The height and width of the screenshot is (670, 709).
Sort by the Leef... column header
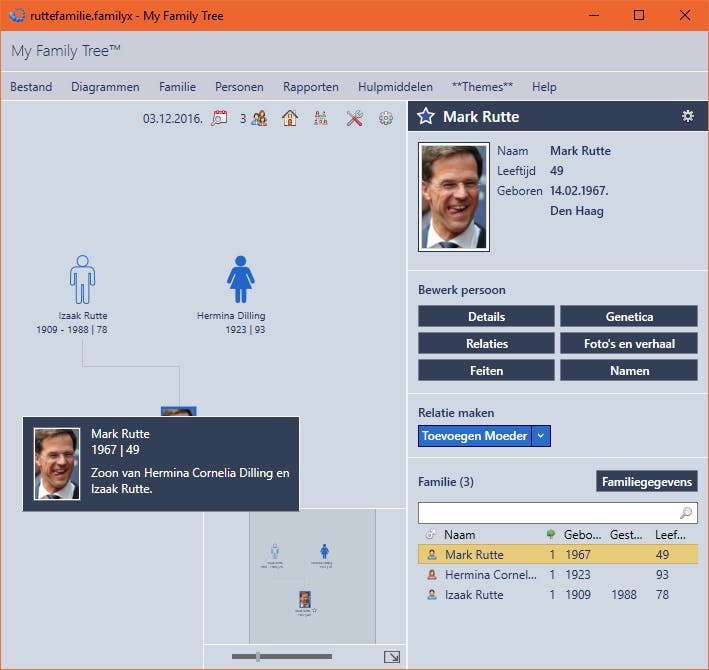click(670, 535)
